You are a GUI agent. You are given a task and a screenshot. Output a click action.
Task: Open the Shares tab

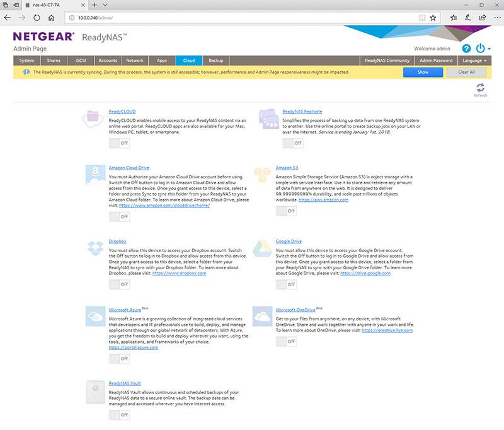click(x=54, y=61)
